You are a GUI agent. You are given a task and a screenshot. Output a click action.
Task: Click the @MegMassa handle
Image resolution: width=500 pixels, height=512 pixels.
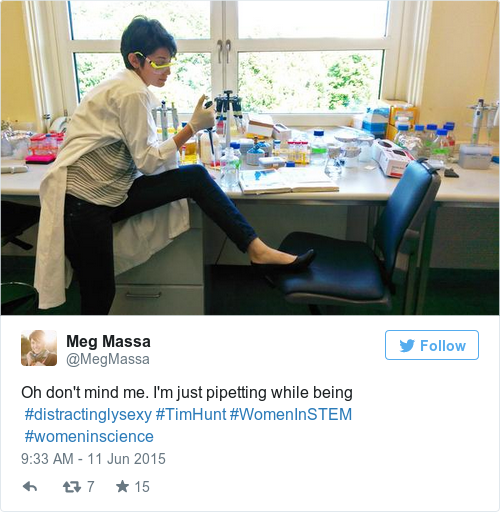[x=108, y=359]
